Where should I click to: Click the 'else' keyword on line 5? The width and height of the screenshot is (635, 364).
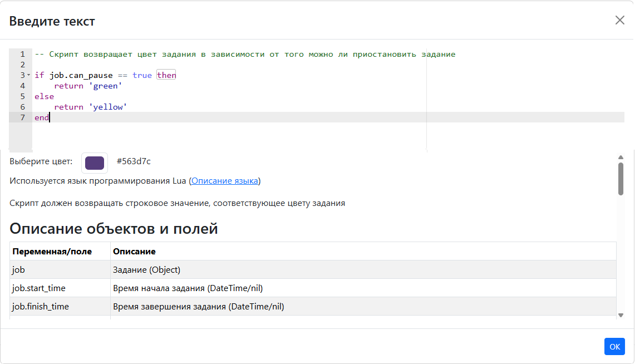[x=44, y=96]
